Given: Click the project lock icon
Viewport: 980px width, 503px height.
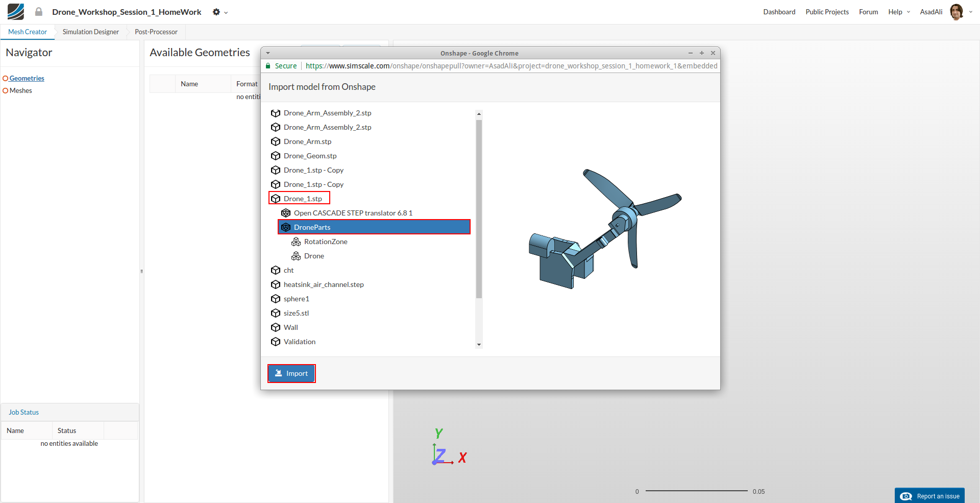Looking at the screenshot, I should tap(39, 12).
